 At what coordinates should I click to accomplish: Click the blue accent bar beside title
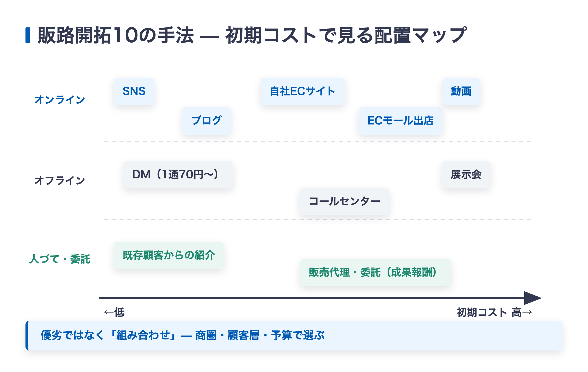[28, 35]
